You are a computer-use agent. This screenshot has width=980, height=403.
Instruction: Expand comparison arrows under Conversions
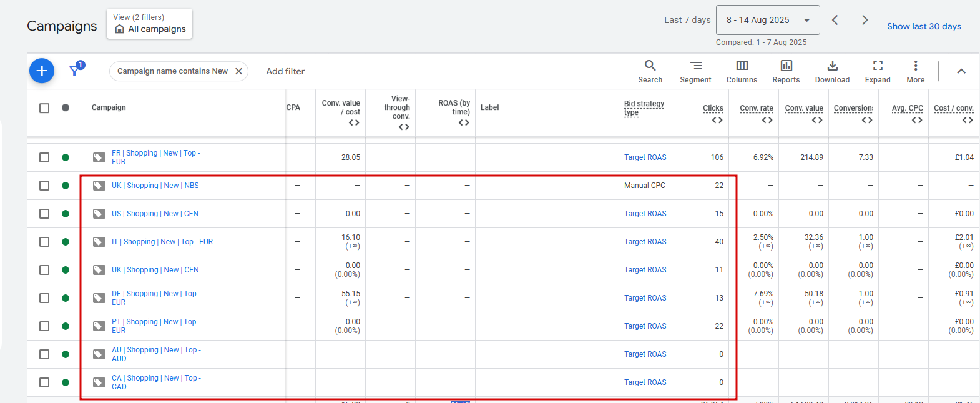tap(867, 120)
